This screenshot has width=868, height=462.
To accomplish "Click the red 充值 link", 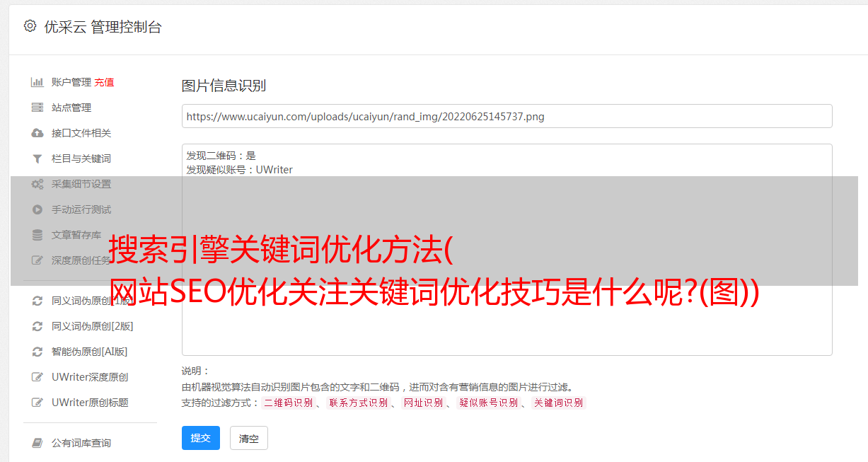I will [104, 82].
